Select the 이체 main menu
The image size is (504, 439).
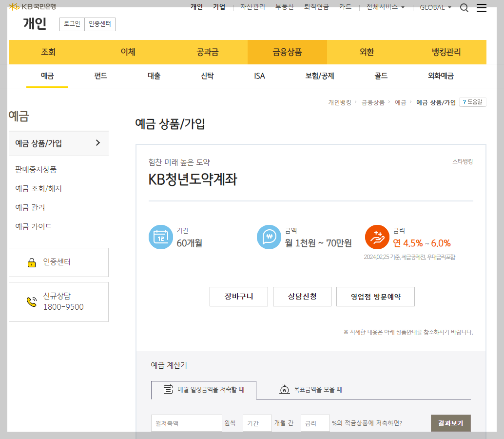128,52
